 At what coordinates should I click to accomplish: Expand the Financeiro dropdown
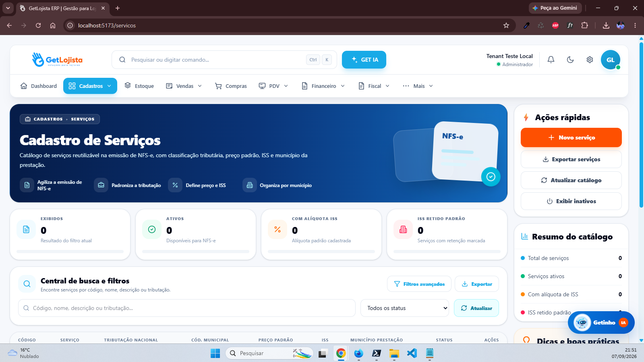pos(323,86)
